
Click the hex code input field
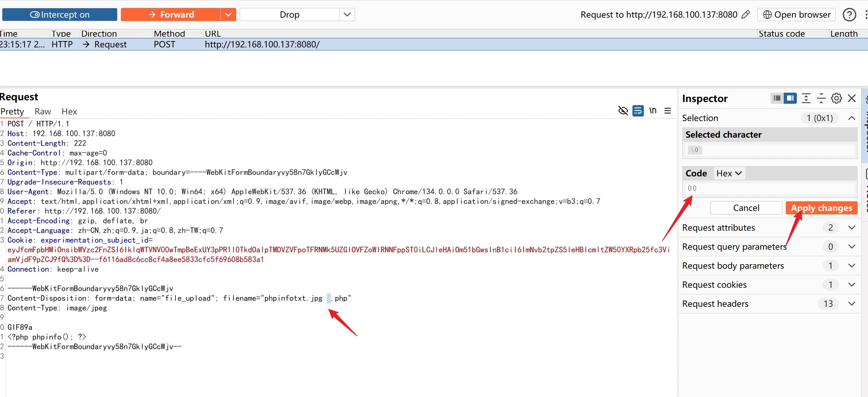(x=770, y=188)
